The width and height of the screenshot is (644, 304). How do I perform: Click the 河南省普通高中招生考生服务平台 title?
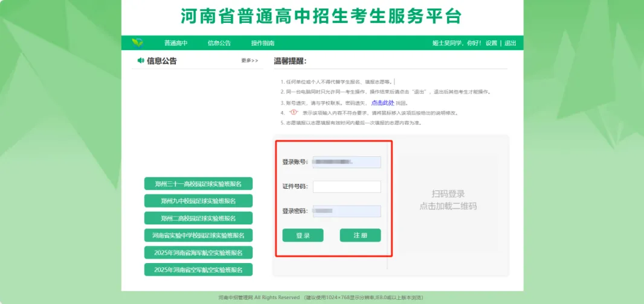coord(321,16)
